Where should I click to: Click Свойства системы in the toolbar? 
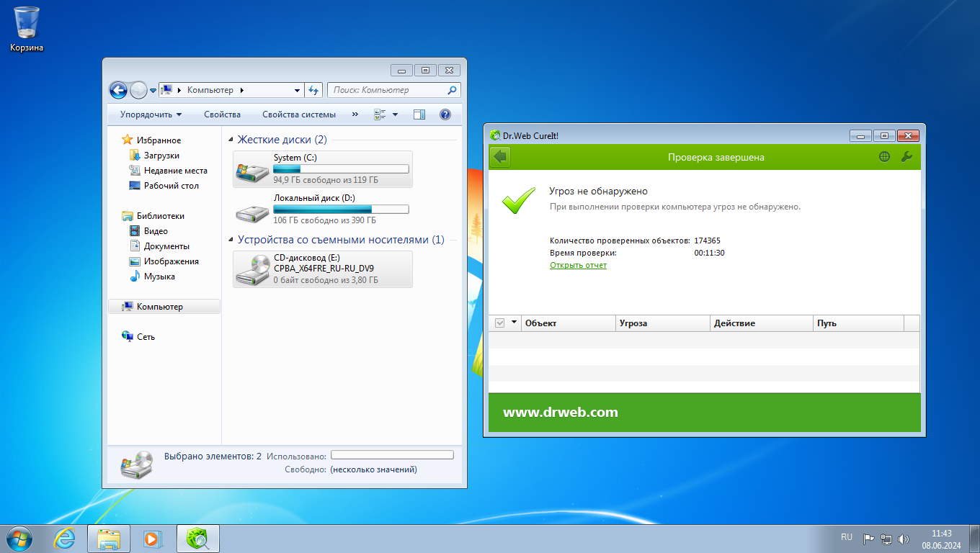click(298, 114)
